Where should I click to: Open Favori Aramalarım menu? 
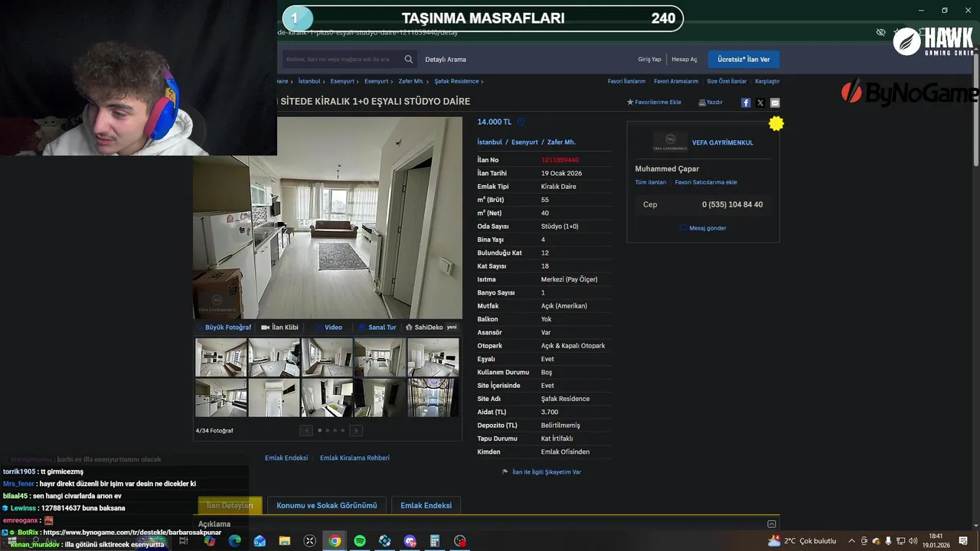click(676, 81)
